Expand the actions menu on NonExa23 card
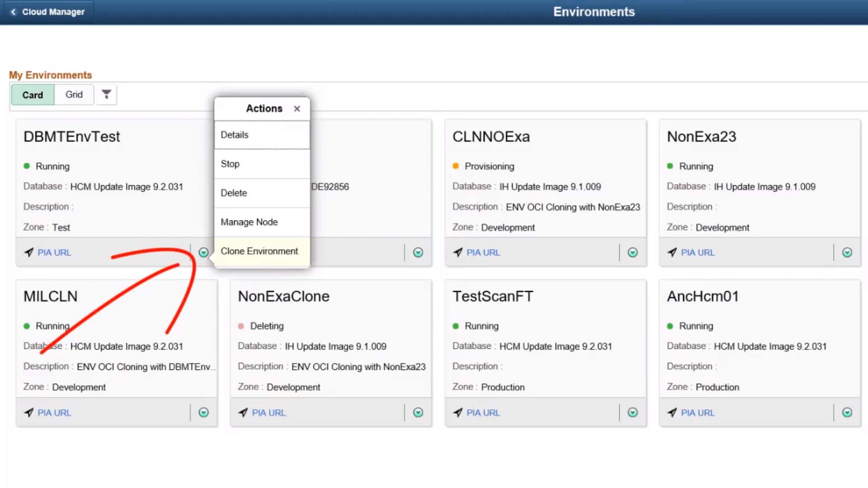This screenshot has width=868, height=488. click(847, 252)
